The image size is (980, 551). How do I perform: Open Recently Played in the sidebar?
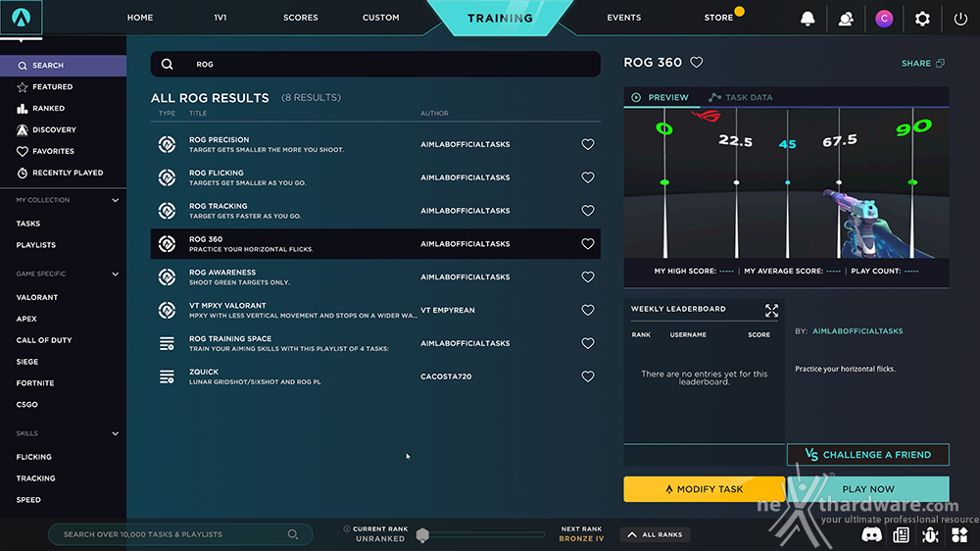[x=68, y=173]
